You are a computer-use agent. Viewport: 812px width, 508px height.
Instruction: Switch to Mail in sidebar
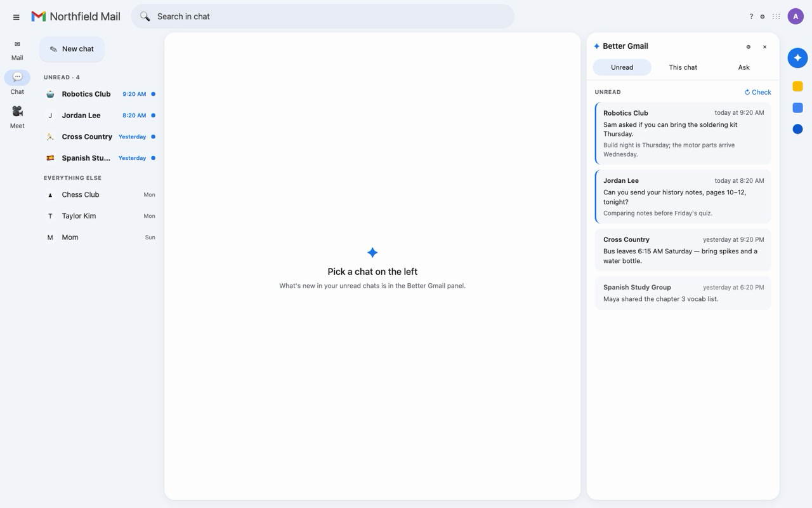tap(17, 50)
